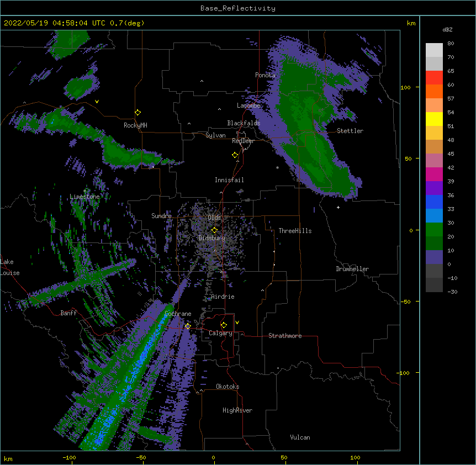Select the violet 36-39 dBZ legend swatch
The height and width of the screenshot is (465, 476).
click(x=434, y=188)
